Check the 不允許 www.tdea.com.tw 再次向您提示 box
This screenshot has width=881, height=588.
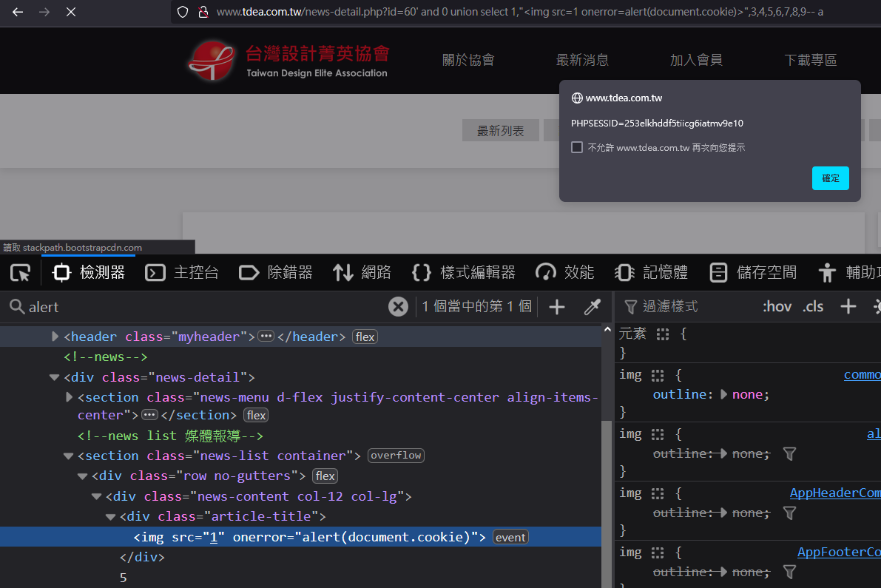[577, 147]
